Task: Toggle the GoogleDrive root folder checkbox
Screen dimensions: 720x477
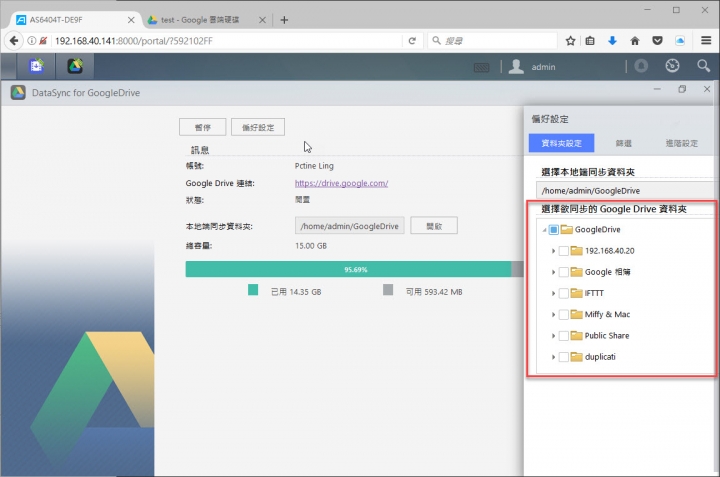Action: click(x=554, y=230)
